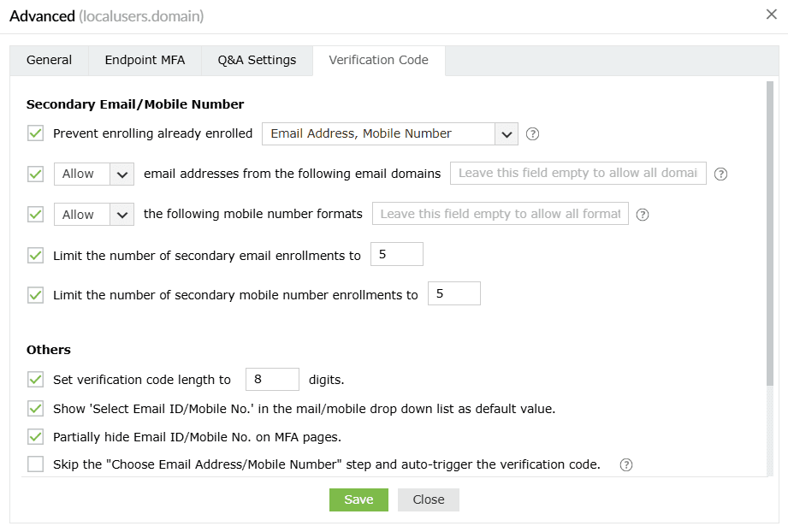Toggle the mobile number formats checkbox
The height and width of the screenshot is (532, 788).
coord(35,214)
